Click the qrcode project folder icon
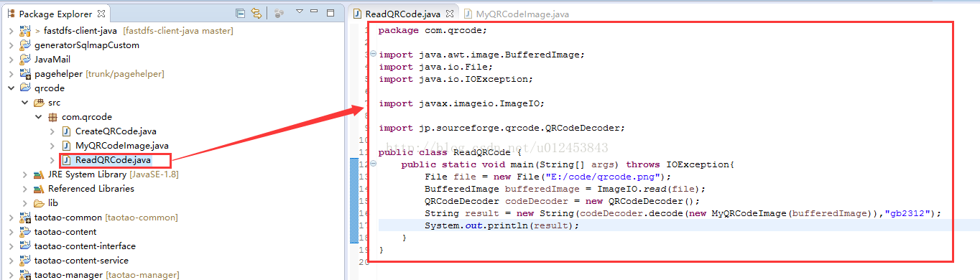The width and height of the screenshot is (980, 280). point(25,88)
